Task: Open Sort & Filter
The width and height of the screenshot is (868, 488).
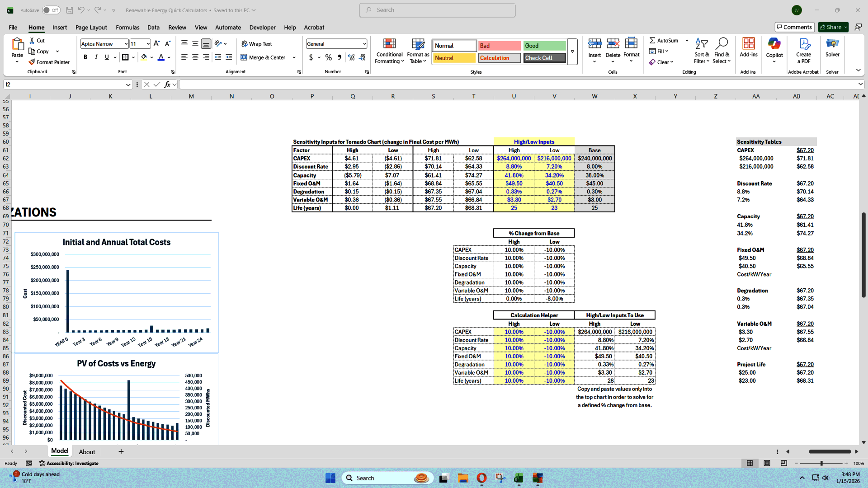Action: (x=701, y=51)
